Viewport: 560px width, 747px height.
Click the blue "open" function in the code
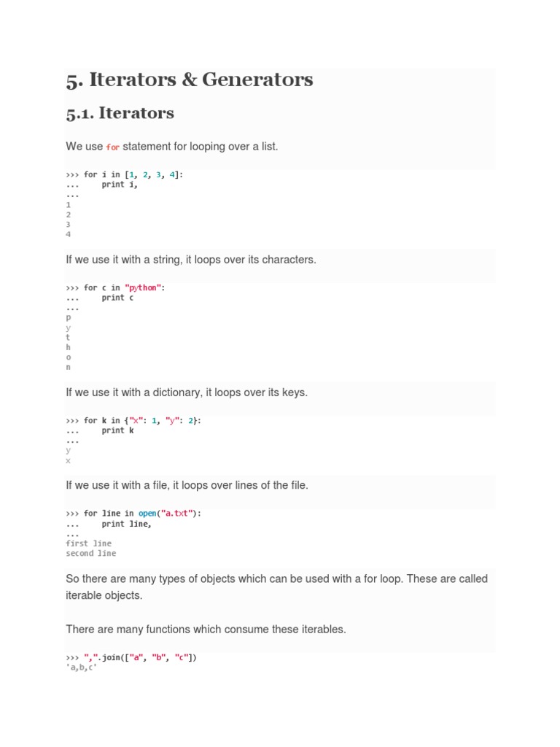pyautogui.click(x=147, y=514)
